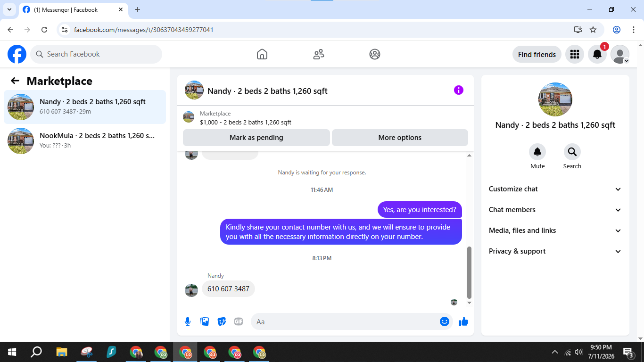644x362 pixels.
Task: Send a thumbs-up like
Action: tap(463, 321)
